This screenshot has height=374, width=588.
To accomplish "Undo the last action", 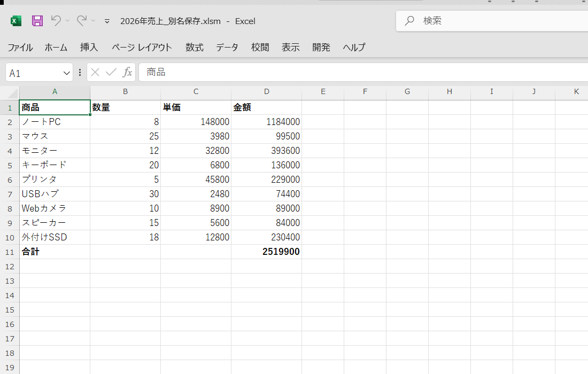I will click(56, 21).
